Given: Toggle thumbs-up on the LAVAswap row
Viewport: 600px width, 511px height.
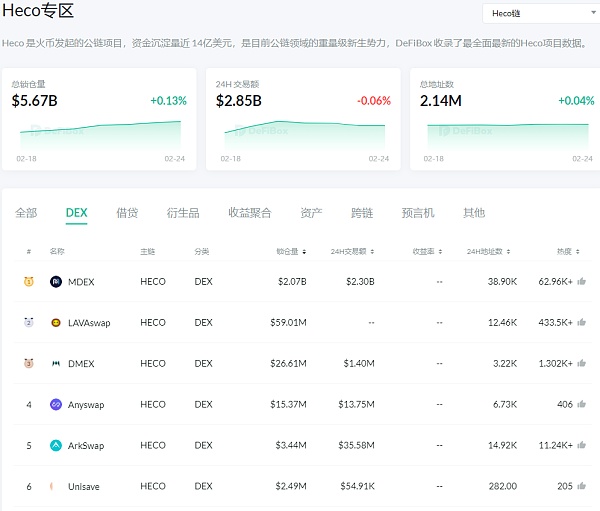Looking at the screenshot, I should click(581, 323).
